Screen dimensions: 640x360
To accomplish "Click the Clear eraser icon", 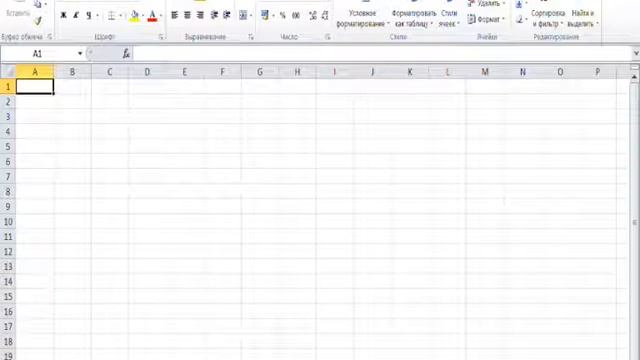I will pyautogui.click(x=519, y=19).
